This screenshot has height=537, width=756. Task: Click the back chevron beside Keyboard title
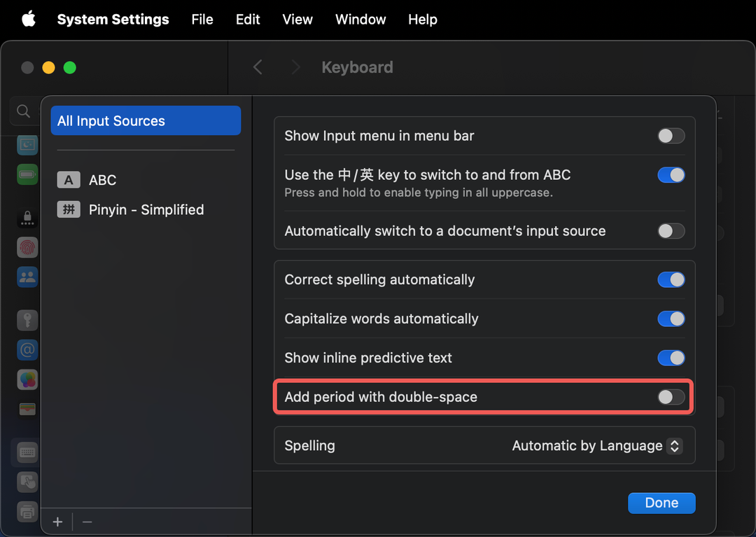[x=258, y=67]
